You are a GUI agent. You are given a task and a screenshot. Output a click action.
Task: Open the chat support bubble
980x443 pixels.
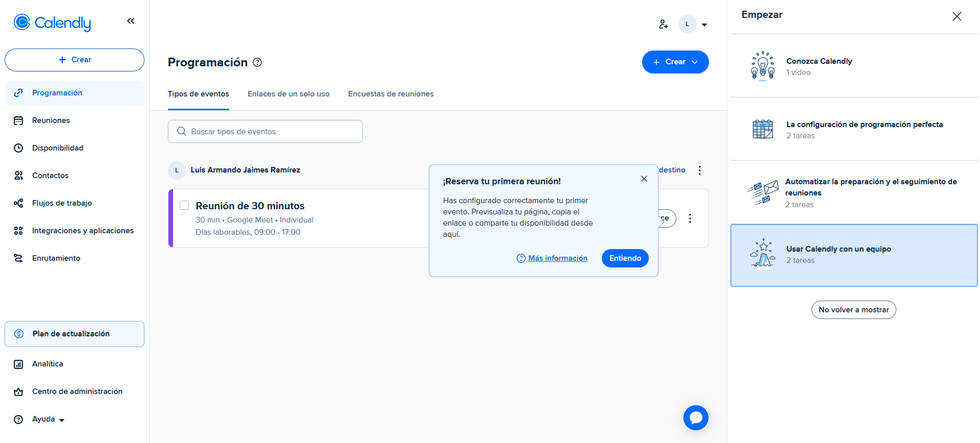click(696, 417)
